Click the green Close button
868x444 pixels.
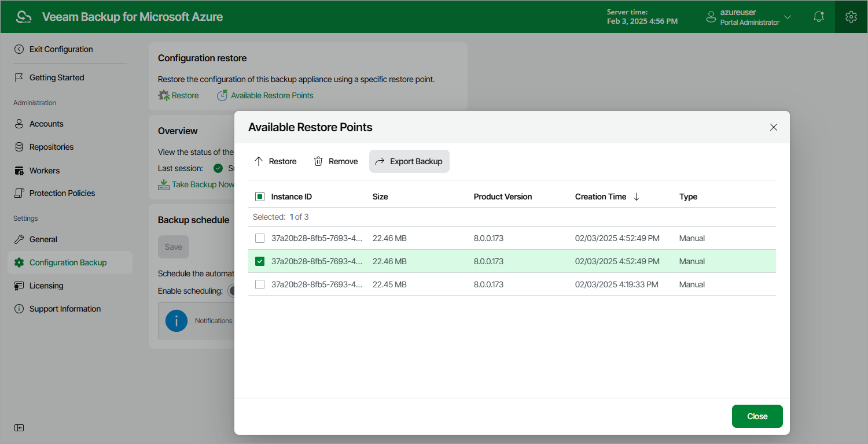click(757, 416)
